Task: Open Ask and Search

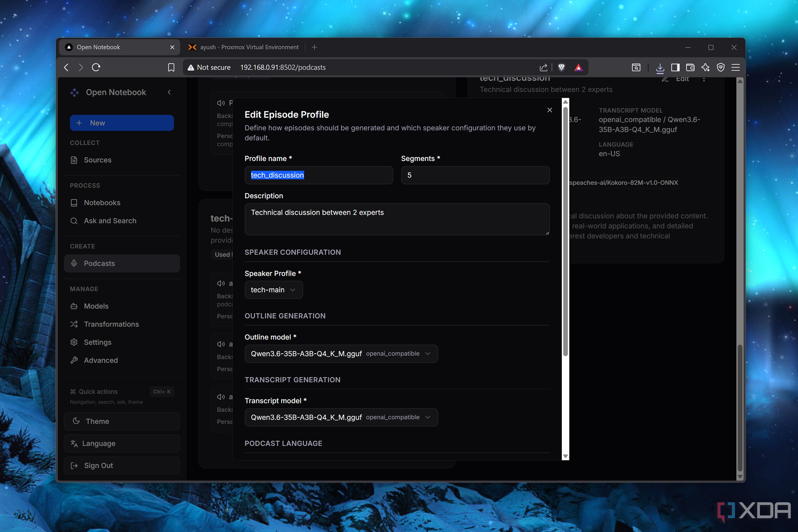Action: (x=122, y=221)
